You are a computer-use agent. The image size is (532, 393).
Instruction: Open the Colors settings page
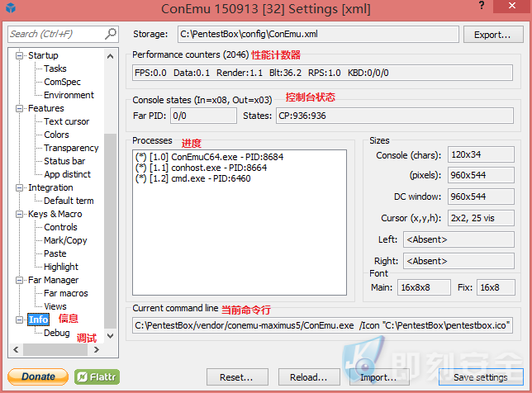(56, 135)
